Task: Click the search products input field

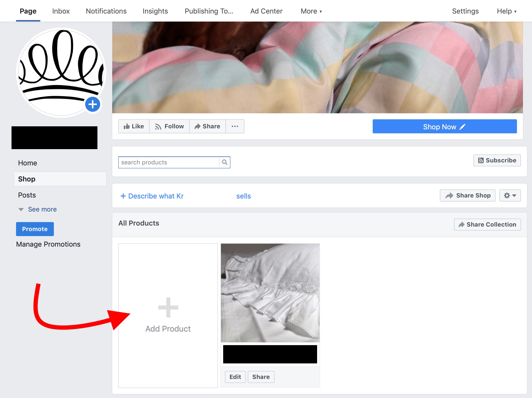Action: 169,162
